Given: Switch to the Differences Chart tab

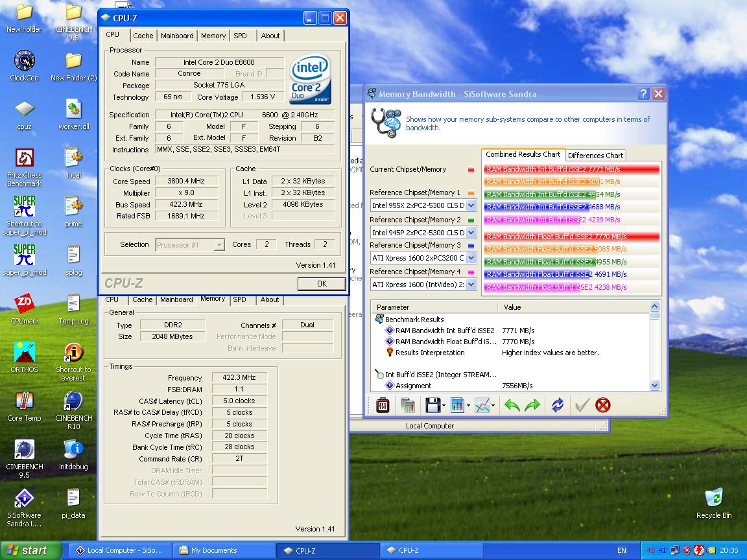Looking at the screenshot, I should (595, 156).
